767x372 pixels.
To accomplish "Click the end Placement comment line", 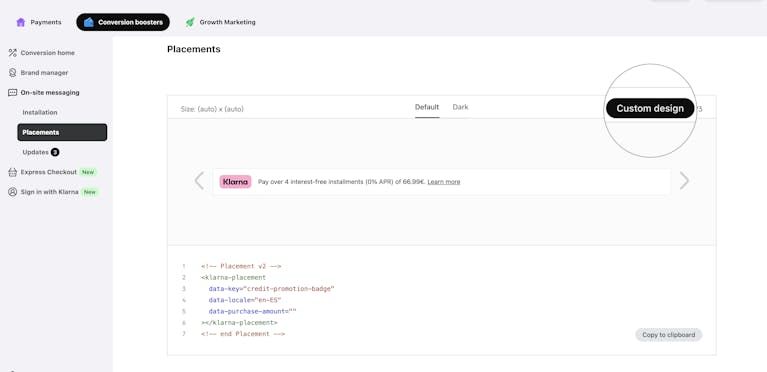I will 243,334.
